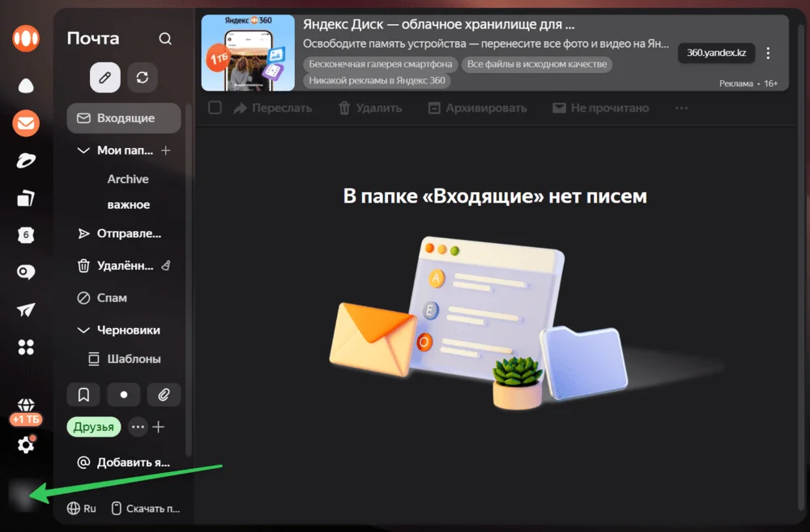Open label options with the three-dot button beside Друзья

138,428
